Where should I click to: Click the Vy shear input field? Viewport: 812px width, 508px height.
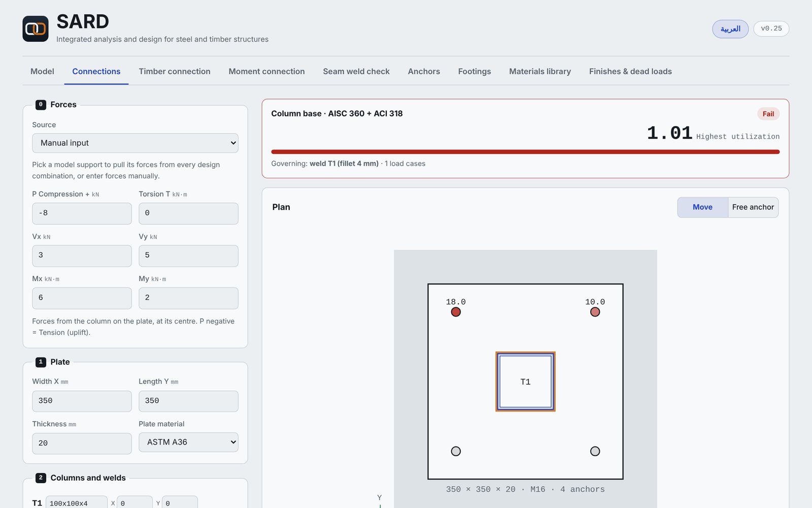coord(188,256)
